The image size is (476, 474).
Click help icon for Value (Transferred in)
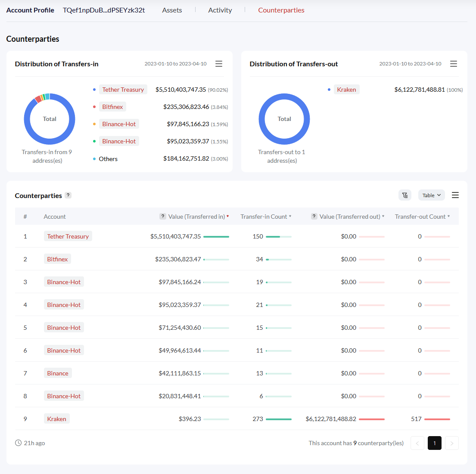click(163, 217)
